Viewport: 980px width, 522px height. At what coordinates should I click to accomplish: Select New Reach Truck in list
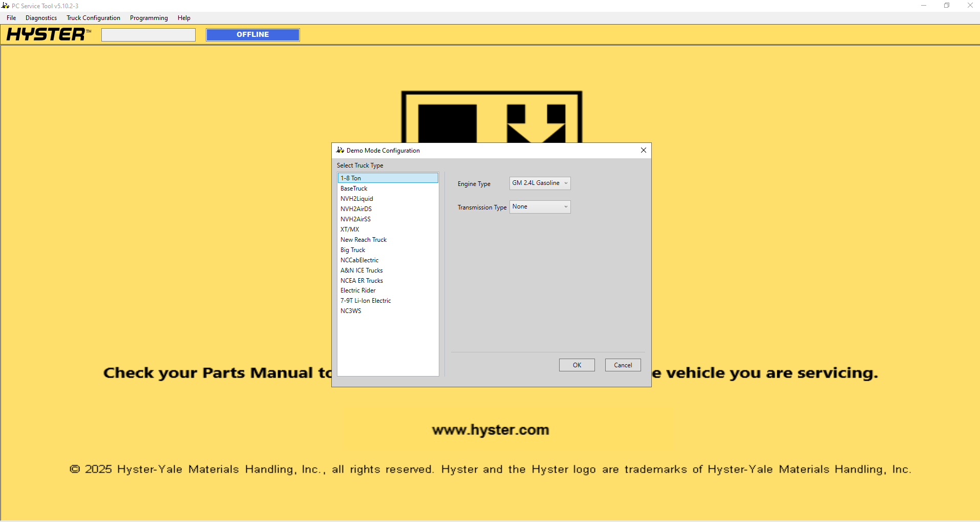388,239
